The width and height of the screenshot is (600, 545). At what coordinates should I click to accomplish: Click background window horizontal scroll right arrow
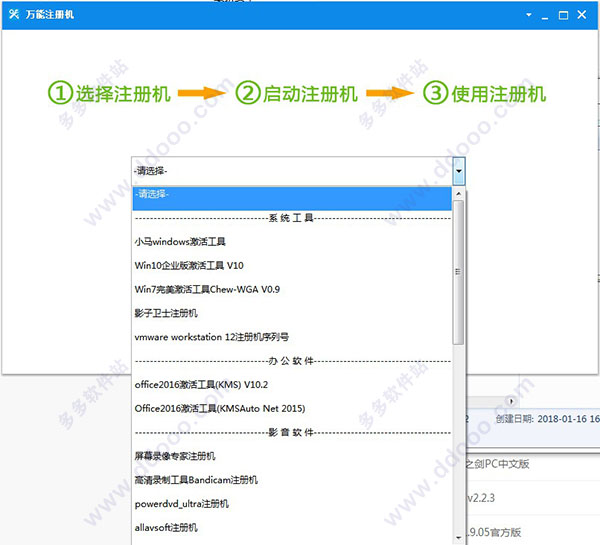tap(511, 401)
